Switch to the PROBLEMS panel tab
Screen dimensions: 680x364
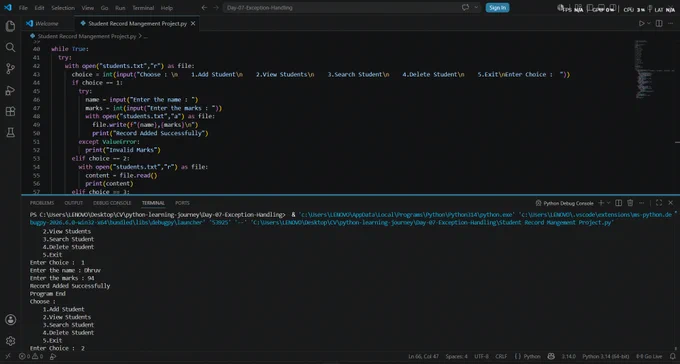coord(42,203)
